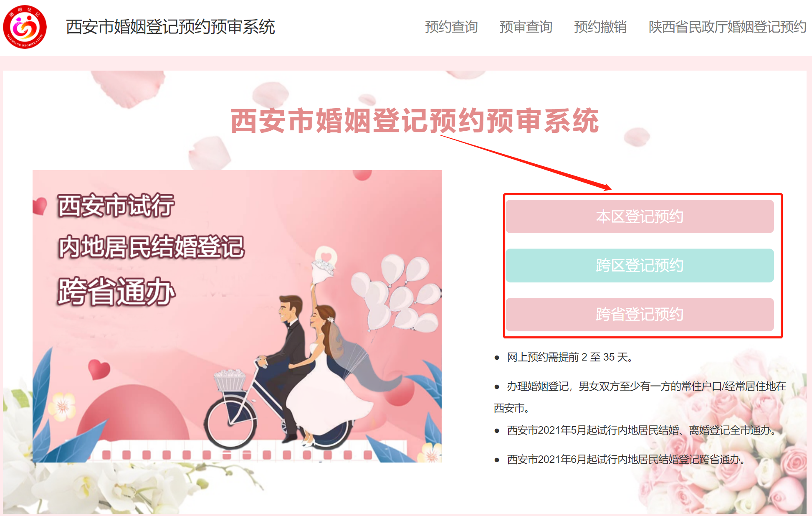
Task: Go to 预约撤销 in top navigation
Action: pos(600,27)
